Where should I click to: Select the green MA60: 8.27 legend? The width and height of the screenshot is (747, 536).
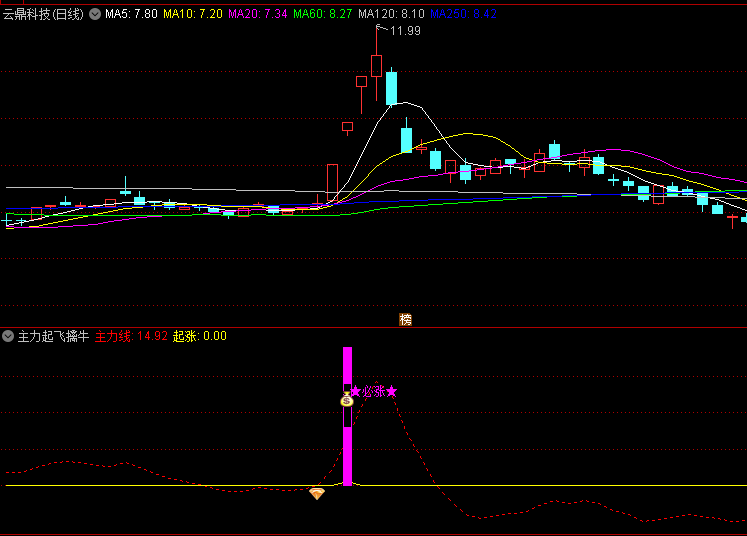pyautogui.click(x=323, y=14)
